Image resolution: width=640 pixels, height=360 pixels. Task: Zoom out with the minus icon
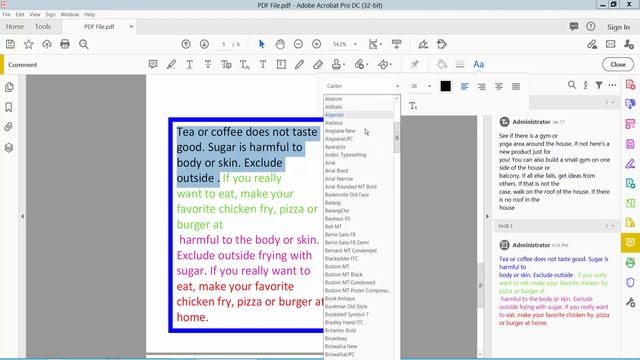point(298,44)
